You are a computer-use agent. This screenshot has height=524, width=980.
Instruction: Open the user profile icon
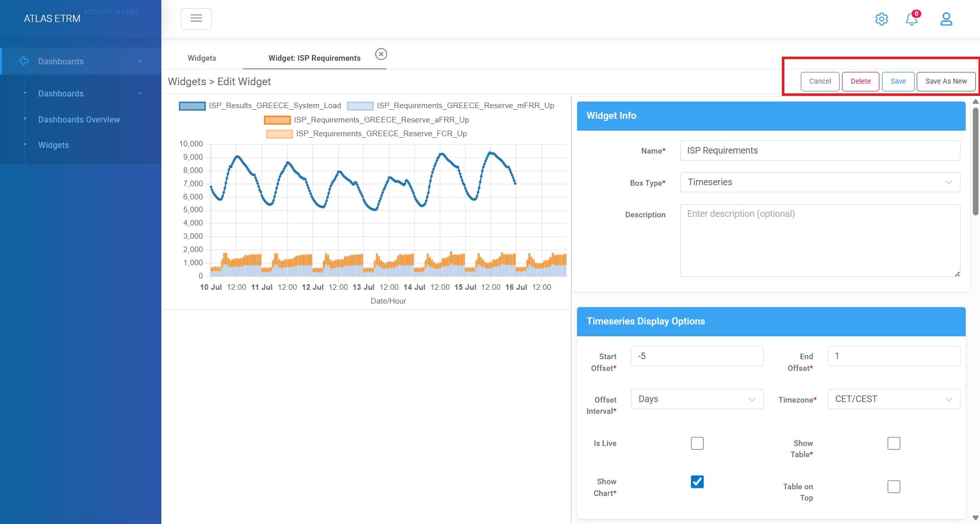tap(946, 19)
